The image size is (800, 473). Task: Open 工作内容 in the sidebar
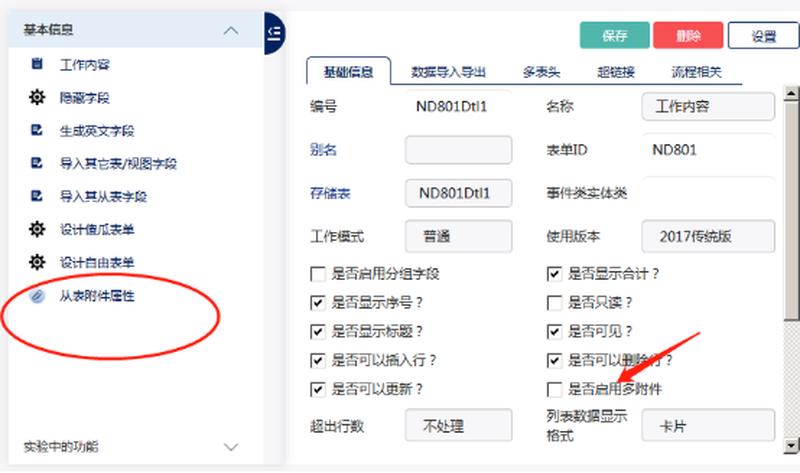tap(85, 65)
